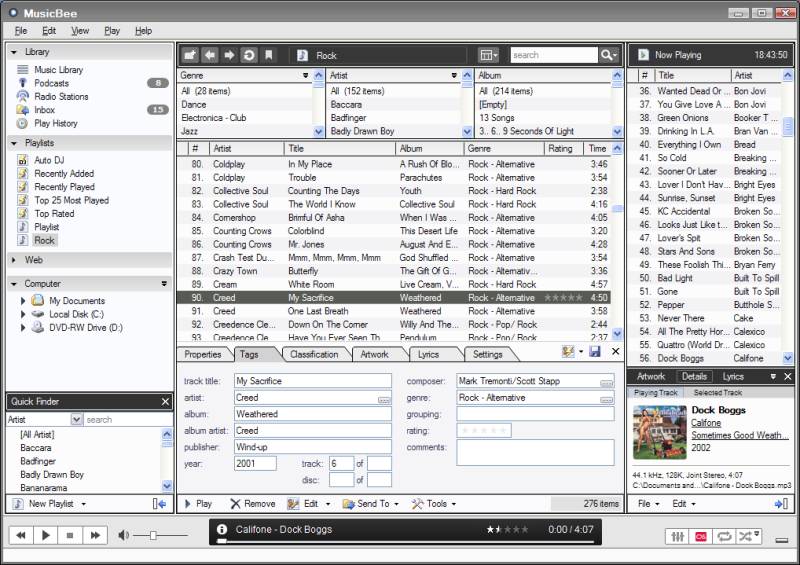Open the New Playlist dropdown arrow
This screenshot has height=565, width=800.
84,504
